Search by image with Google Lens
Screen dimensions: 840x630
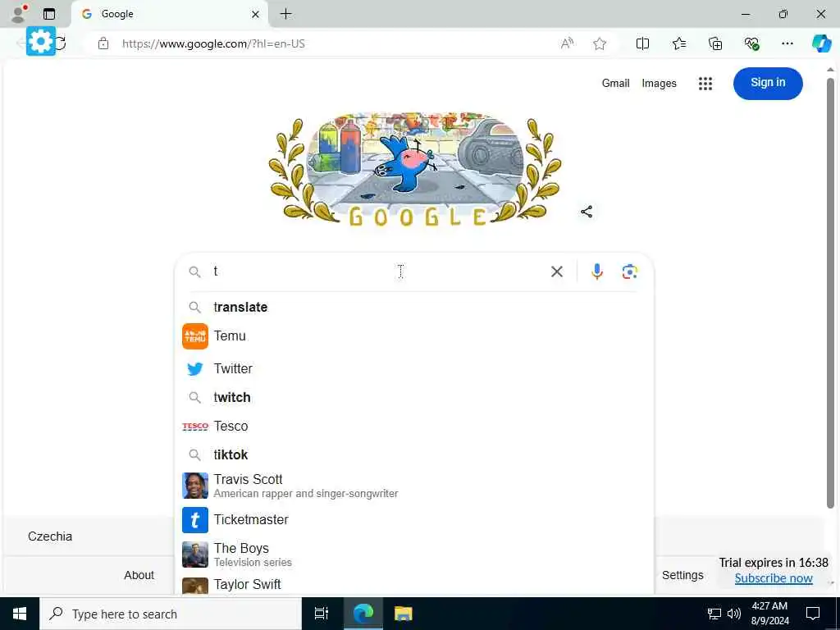click(x=629, y=272)
